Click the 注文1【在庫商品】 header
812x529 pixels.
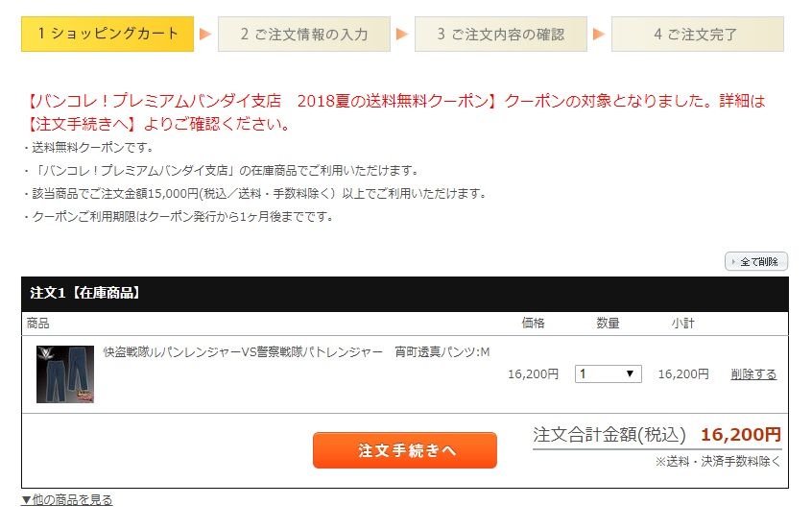click(x=405, y=294)
